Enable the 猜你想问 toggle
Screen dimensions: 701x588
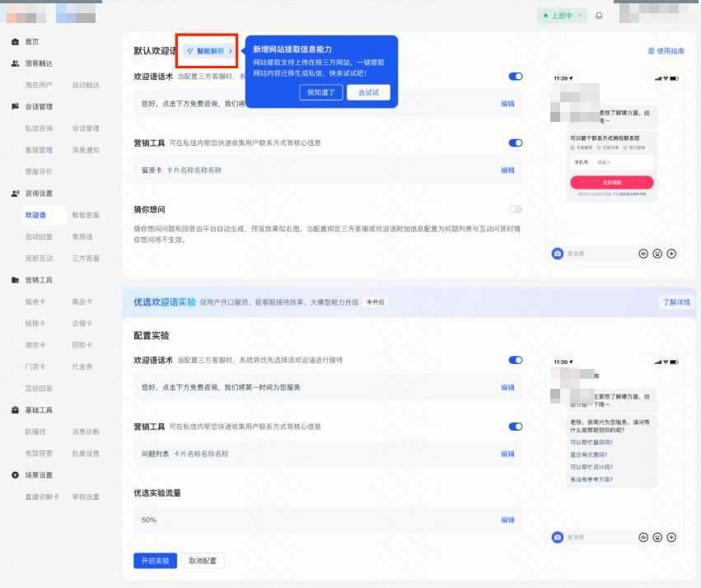tap(516, 209)
